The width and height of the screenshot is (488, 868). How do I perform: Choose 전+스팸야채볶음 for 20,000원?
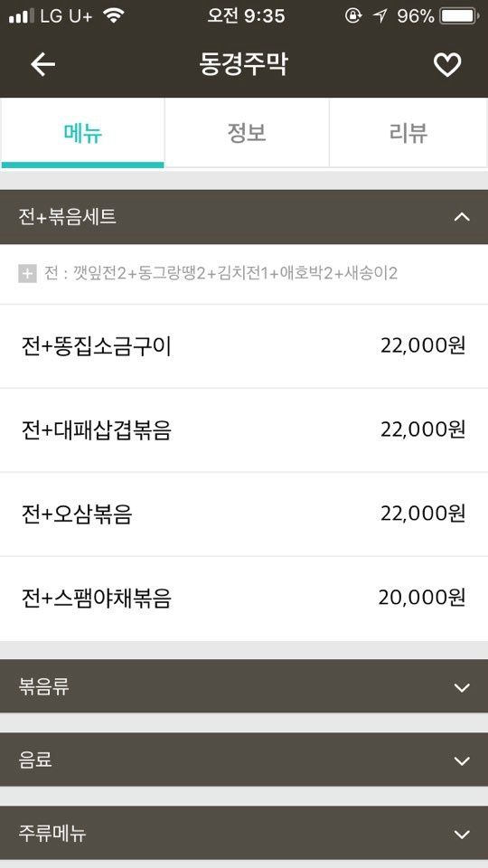coord(244,599)
